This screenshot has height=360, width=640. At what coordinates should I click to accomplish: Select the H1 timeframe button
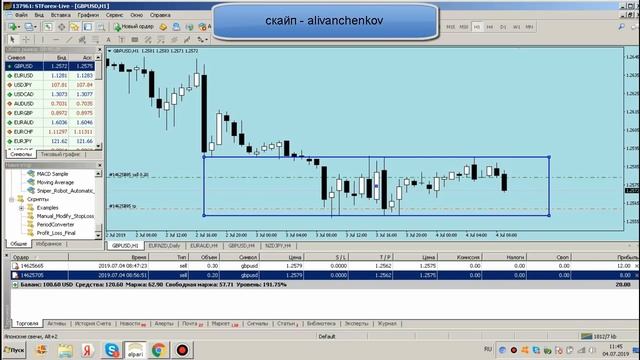[477, 27]
